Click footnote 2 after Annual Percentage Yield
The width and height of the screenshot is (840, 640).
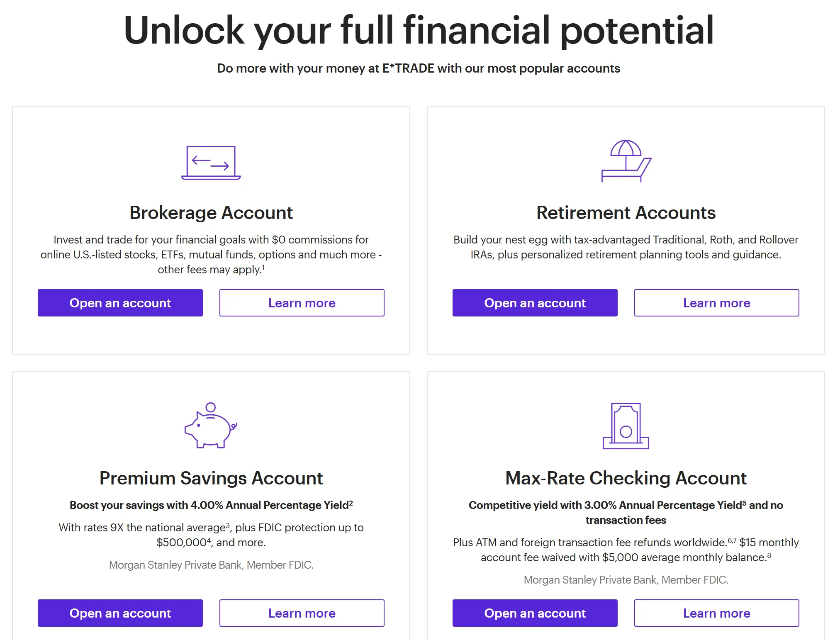pos(351,503)
